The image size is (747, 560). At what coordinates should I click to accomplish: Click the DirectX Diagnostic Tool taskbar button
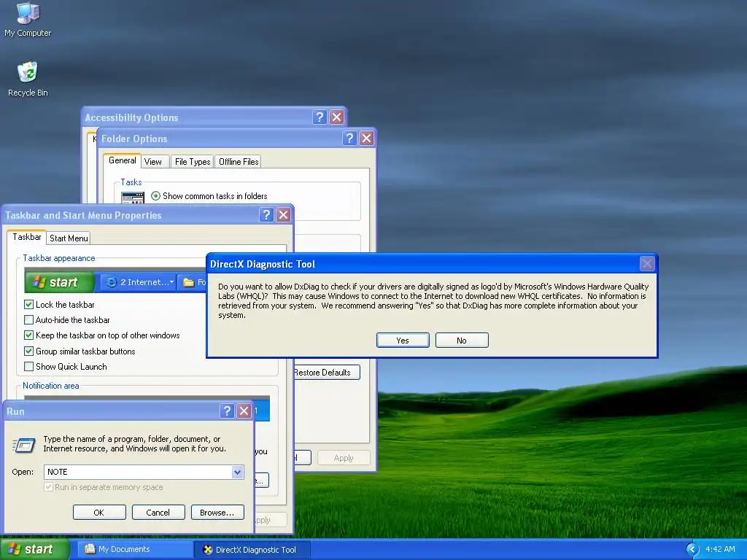pos(252,550)
